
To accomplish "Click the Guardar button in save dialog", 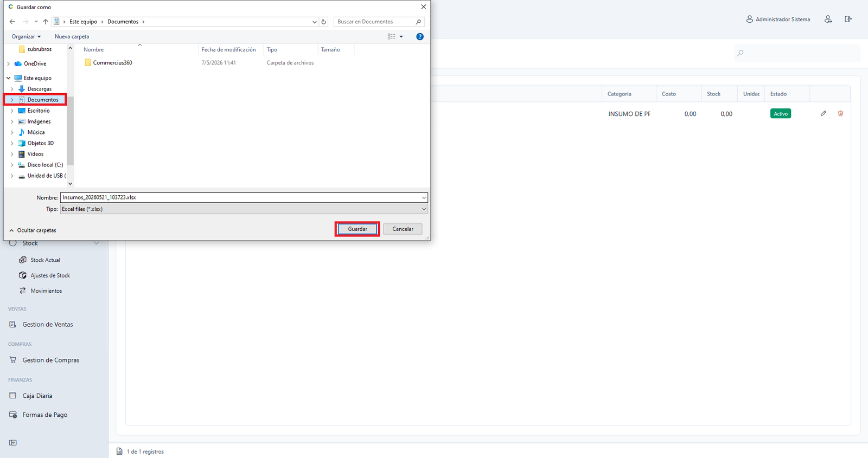I will point(358,229).
